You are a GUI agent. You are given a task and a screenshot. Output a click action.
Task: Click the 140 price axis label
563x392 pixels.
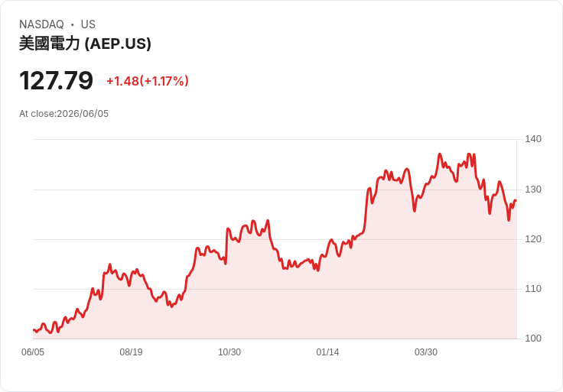point(533,139)
